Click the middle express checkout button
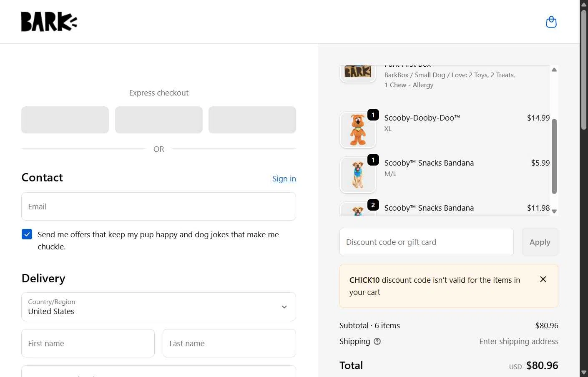 tap(159, 120)
